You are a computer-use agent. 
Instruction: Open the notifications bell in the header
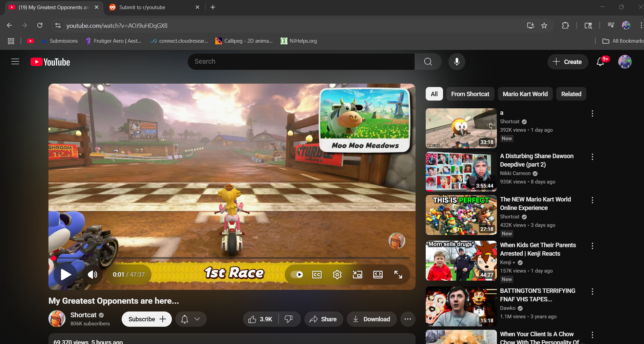pos(601,62)
